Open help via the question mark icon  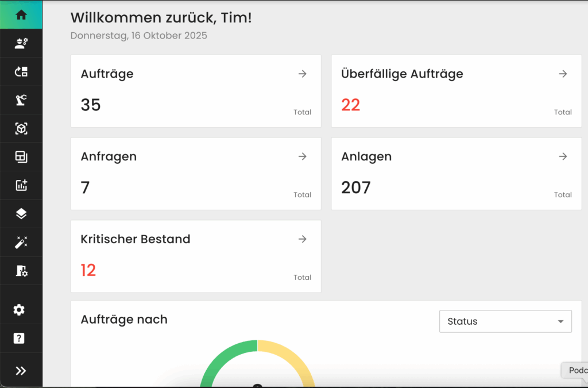[21, 338]
